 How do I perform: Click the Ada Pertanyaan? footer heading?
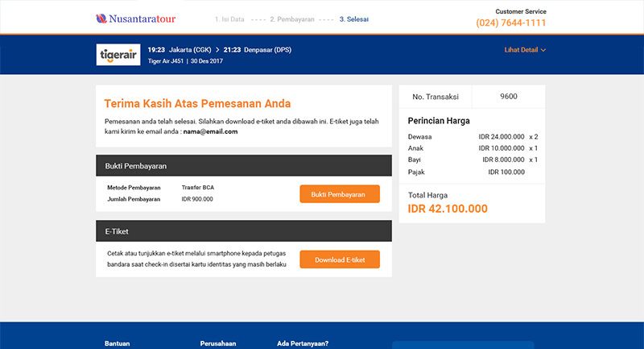point(303,343)
